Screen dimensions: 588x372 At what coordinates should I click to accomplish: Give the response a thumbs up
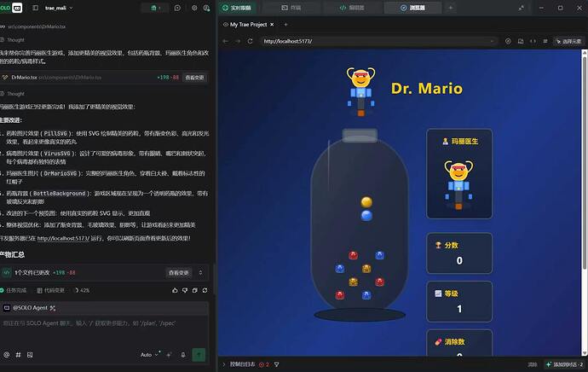[176, 290]
